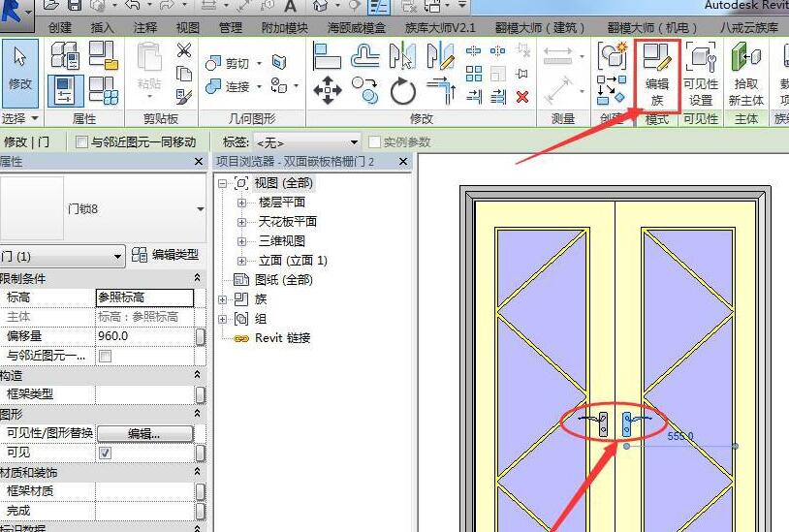789x532 pixels.
Task: Switch to the 视图 ribbon tab
Action: click(188, 27)
